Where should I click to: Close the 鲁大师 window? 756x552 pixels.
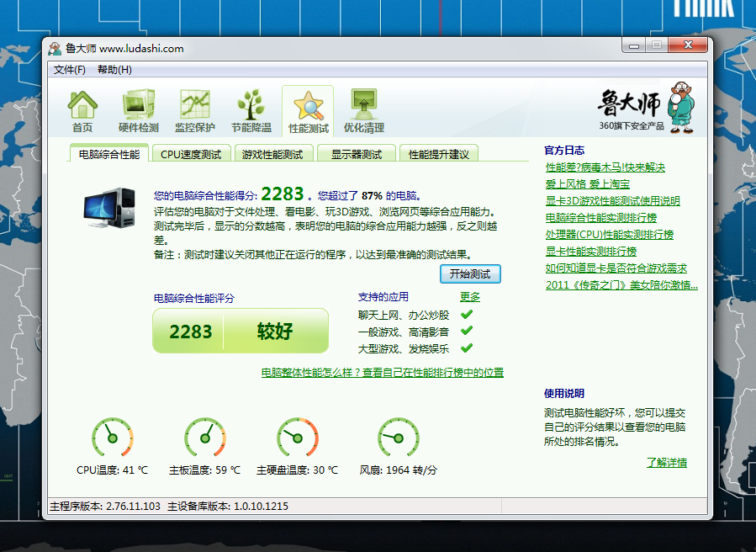pyautogui.click(x=688, y=45)
